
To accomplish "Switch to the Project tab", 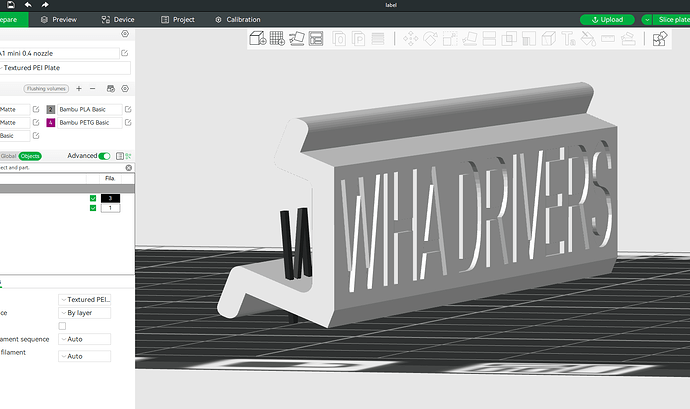I will (178, 19).
